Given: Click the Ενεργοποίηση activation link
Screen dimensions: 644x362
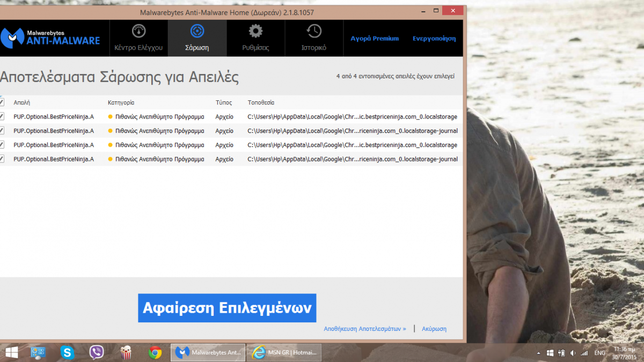Looking at the screenshot, I should 434,39.
